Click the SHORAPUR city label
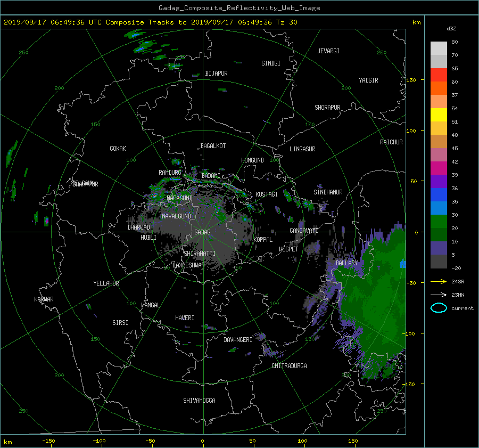479x448 pixels. coord(327,108)
